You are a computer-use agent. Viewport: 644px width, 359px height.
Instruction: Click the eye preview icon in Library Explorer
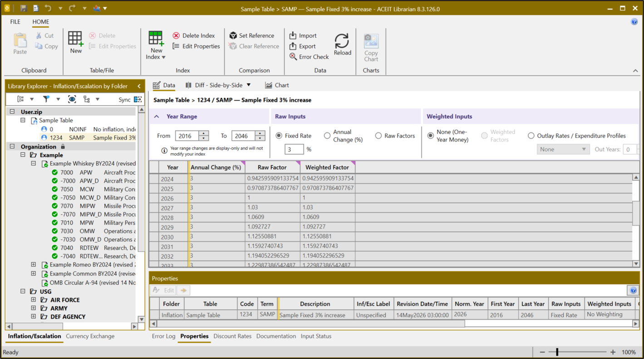click(x=72, y=99)
